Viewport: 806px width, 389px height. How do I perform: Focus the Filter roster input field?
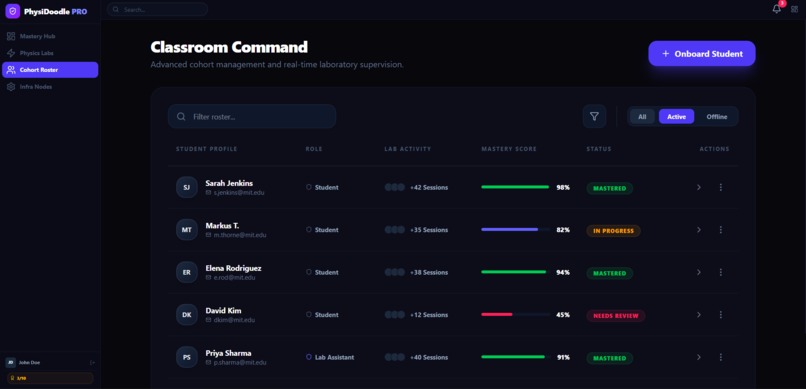click(252, 117)
